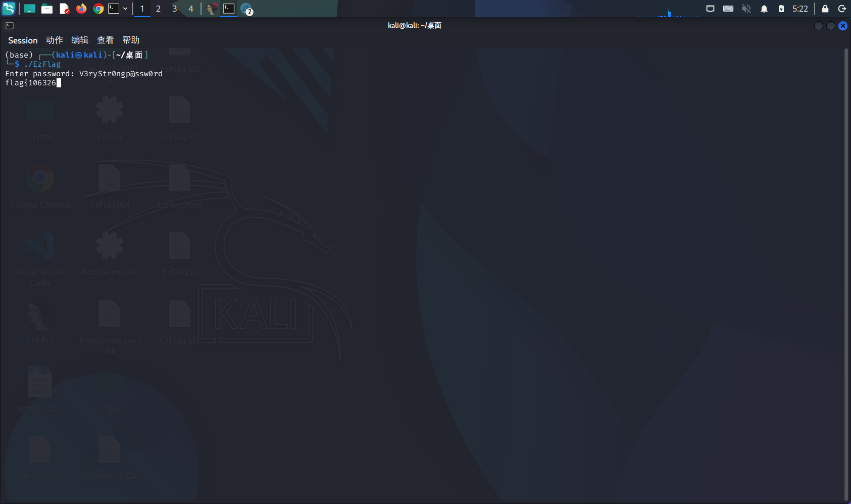
Task: Click the wired network connection icon
Action: tap(710, 9)
